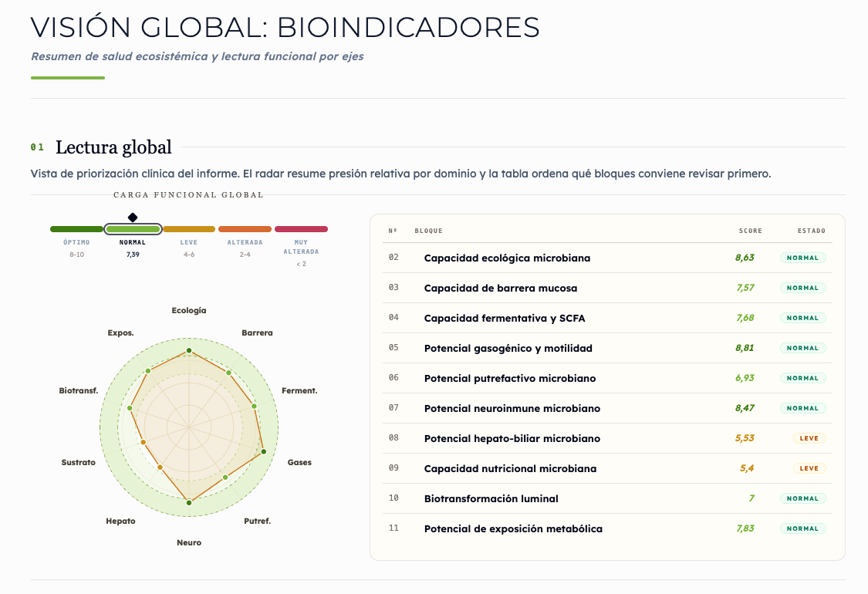Click the Lectura global section heading
The image size is (868, 594).
(x=113, y=147)
